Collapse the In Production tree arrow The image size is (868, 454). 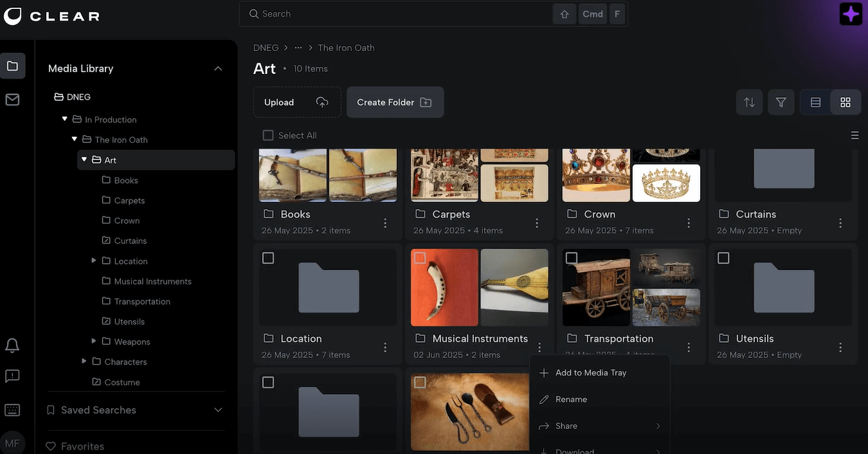64,119
